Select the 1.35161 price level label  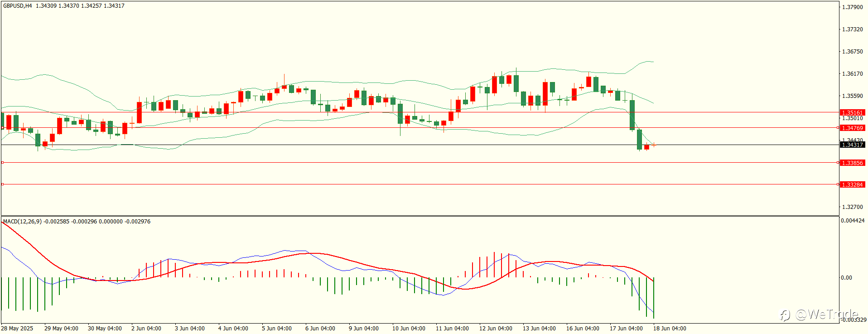click(x=852, y=112)
